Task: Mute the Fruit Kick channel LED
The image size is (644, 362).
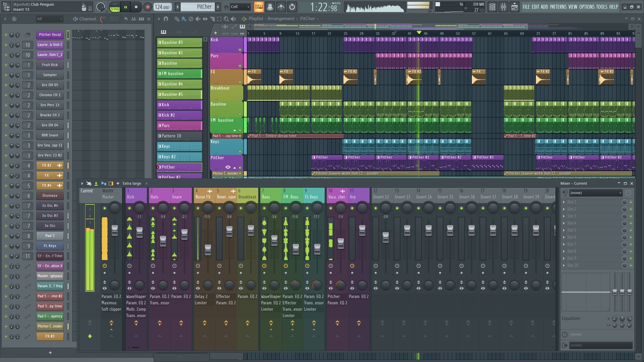Action: (6, 65)
